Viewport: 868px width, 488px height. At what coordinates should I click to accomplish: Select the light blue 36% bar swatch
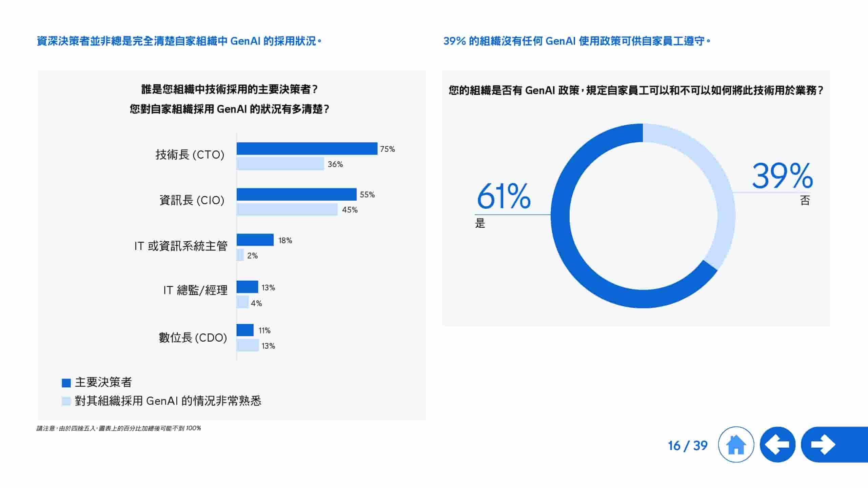[281, 165]
